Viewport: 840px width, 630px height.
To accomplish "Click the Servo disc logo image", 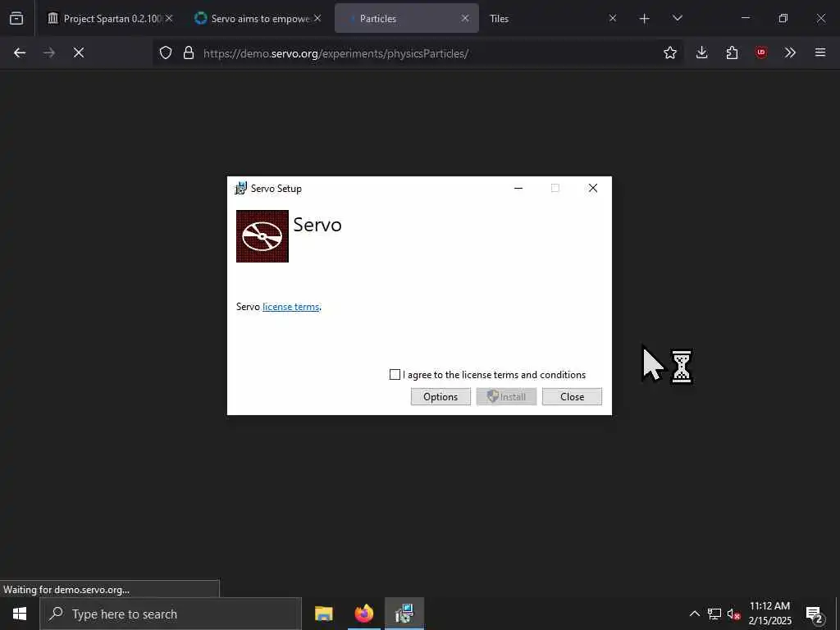I will 262,236.
